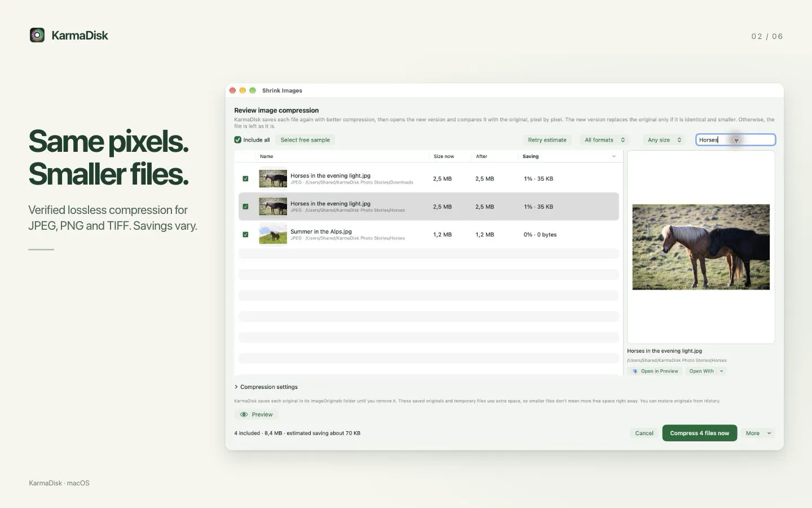This screenshot has width=812, height=508.
Task: Click the thumbnail of Horses file in Downloads
Action: tap(273, 178)
